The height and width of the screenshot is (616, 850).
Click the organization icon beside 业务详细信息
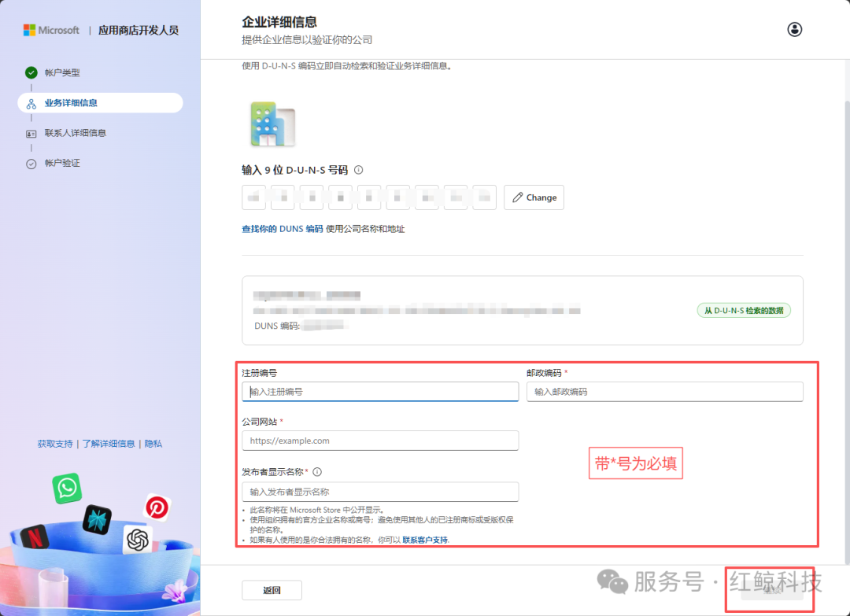point(31,104)
